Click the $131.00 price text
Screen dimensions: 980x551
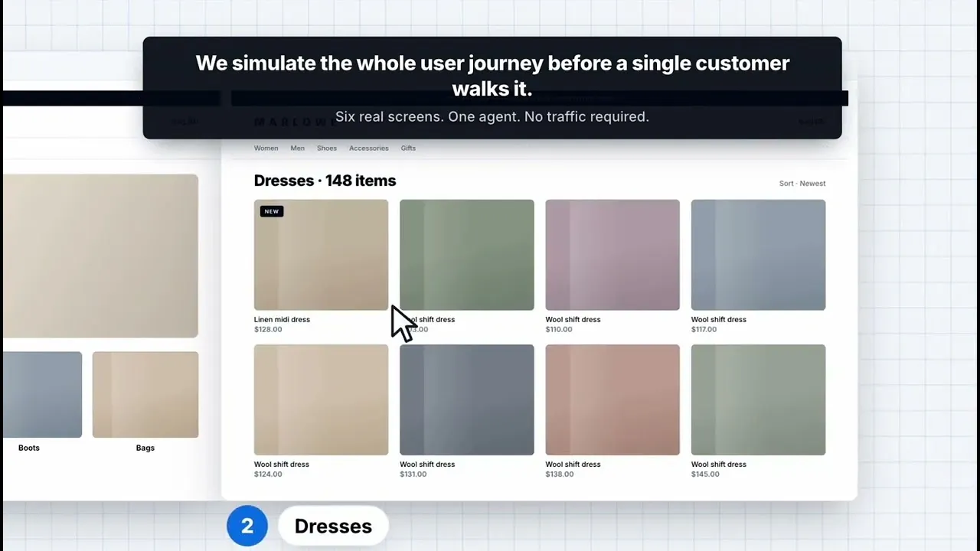413,474
